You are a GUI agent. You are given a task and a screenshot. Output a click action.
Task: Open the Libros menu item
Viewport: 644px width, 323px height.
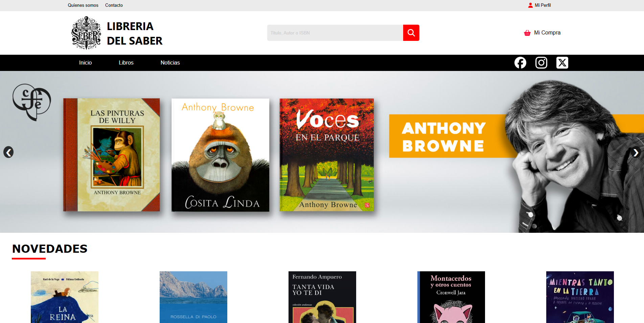[x=126, y=63]
